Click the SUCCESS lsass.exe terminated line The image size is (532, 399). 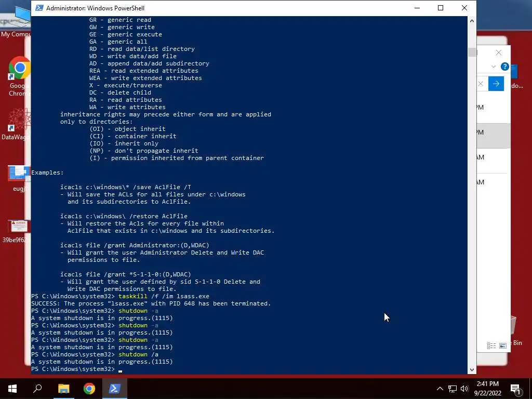[x=151, y=303]
